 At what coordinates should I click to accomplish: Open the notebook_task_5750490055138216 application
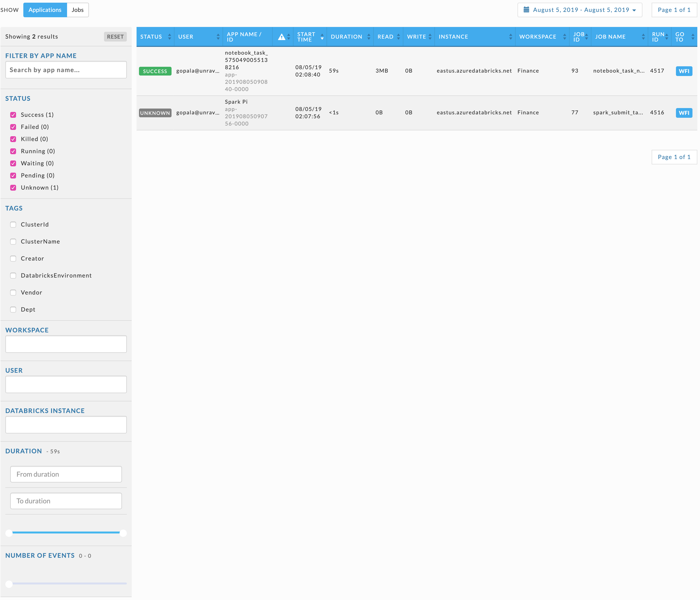pos(246,60)
